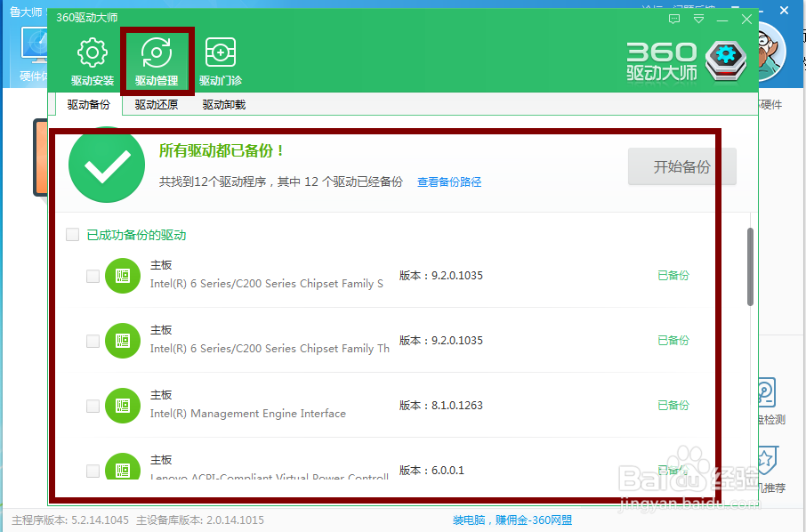The width and height of the screenshot is (806, 532).
Task: Click the green checkmark status icon
Action: pyautogui.click(x=107, y=165)
